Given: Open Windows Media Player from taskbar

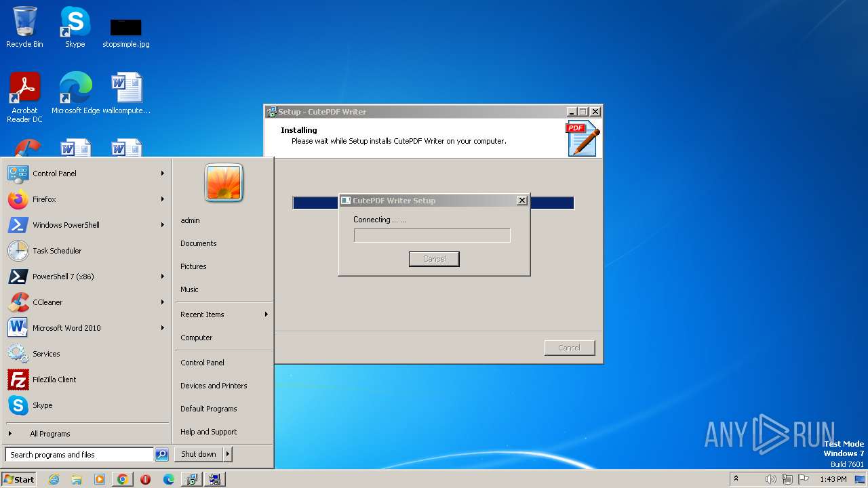Looking at the screenshot, I should (x=100, y=479).
